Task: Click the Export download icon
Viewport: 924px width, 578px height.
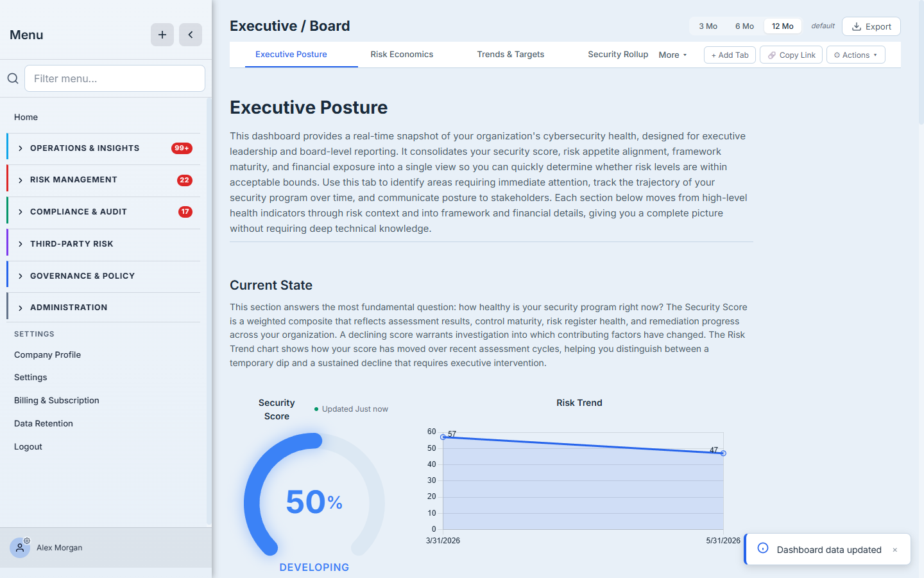Action: tap(857, 26)
